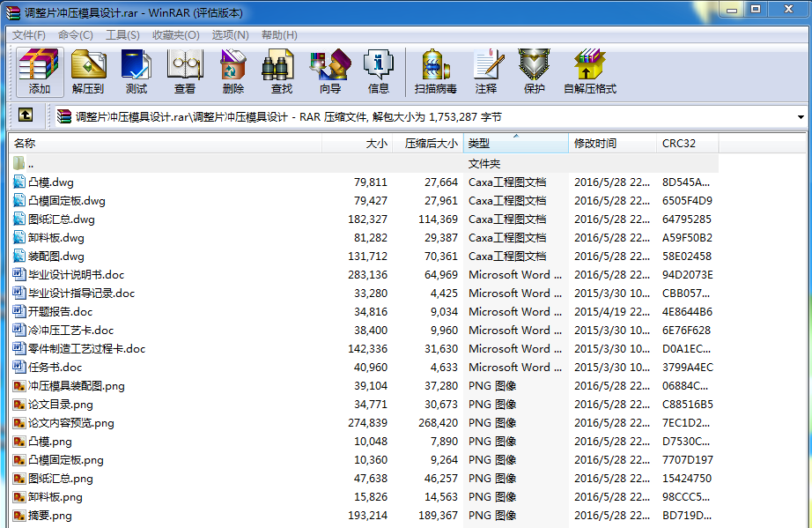
Task: Select the parent folder '..' icon row
Action: [x=19, y=164]
